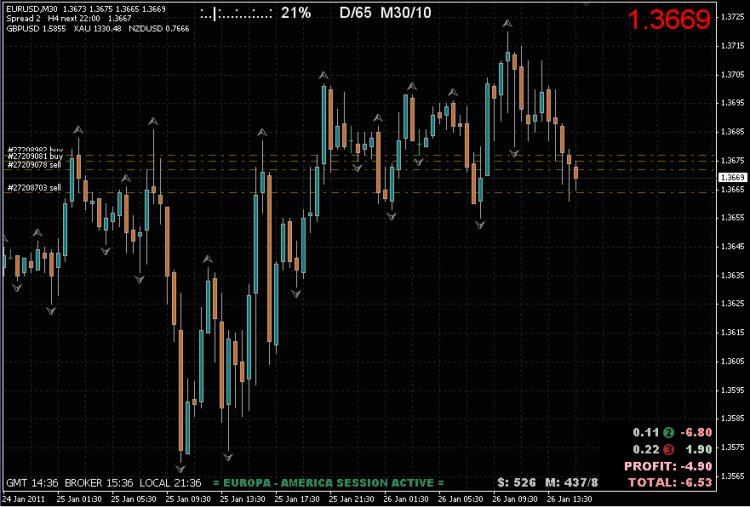Click the highest fractal up-arrow above the chart peak
750x507 pixels.
[508, 22]
